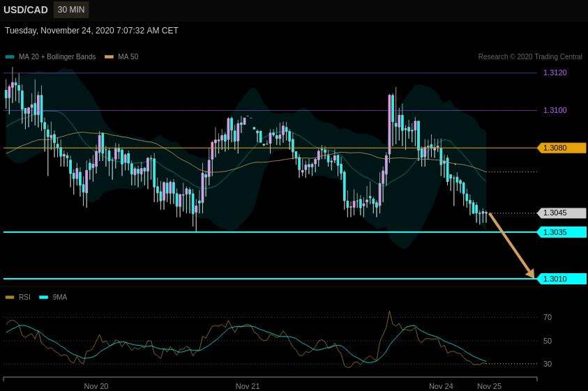Click the Nov 24 date axis label
Image resolution: width=588 pixels, height=391 pixels.
[x=441, y=386]
